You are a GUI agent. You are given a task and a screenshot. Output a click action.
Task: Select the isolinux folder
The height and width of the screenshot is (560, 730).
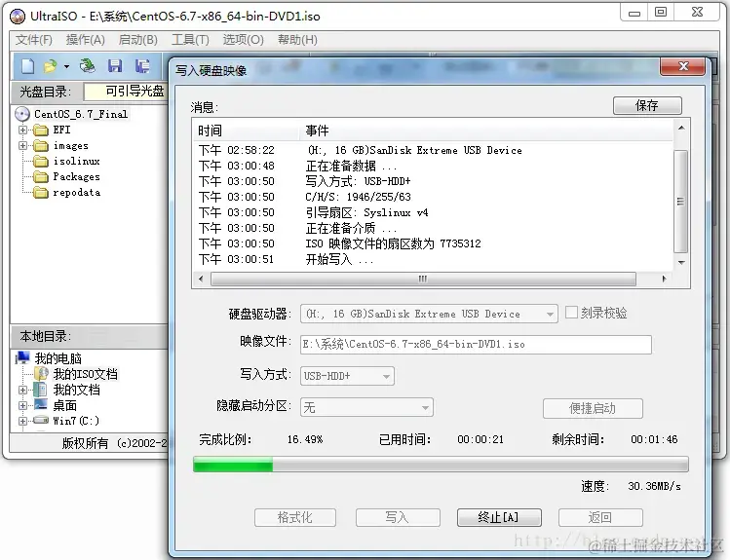click(76, 162)
